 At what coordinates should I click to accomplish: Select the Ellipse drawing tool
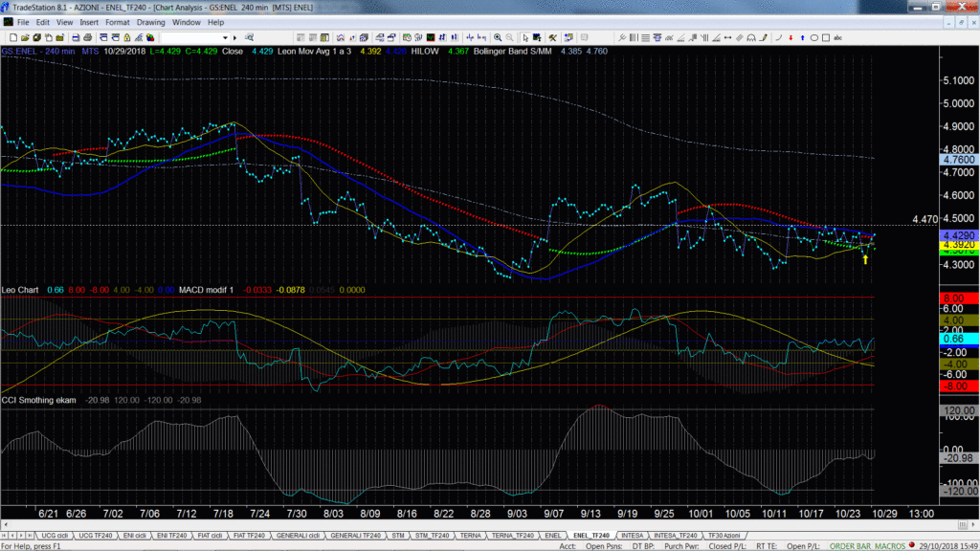(x=814, y=38)
